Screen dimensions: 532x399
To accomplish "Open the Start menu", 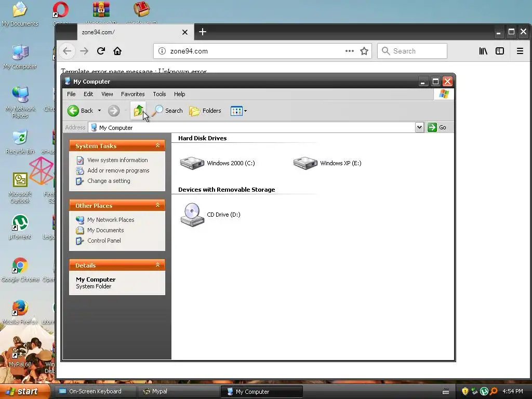I will point(25,392).
